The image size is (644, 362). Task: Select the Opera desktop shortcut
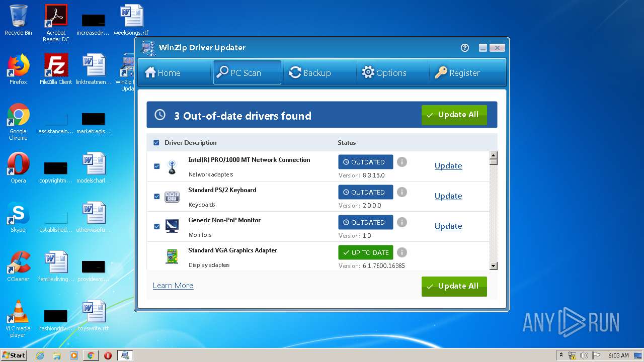point(18,168)
